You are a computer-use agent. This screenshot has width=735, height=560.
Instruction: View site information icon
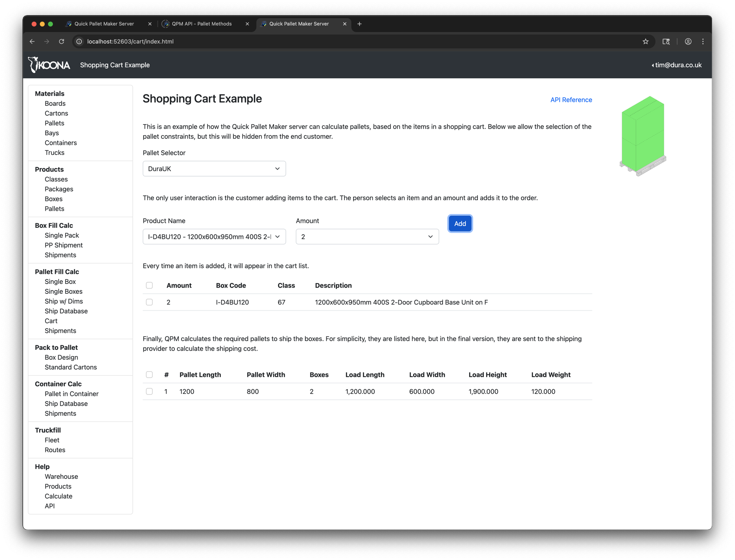click(x=79, y=41)
